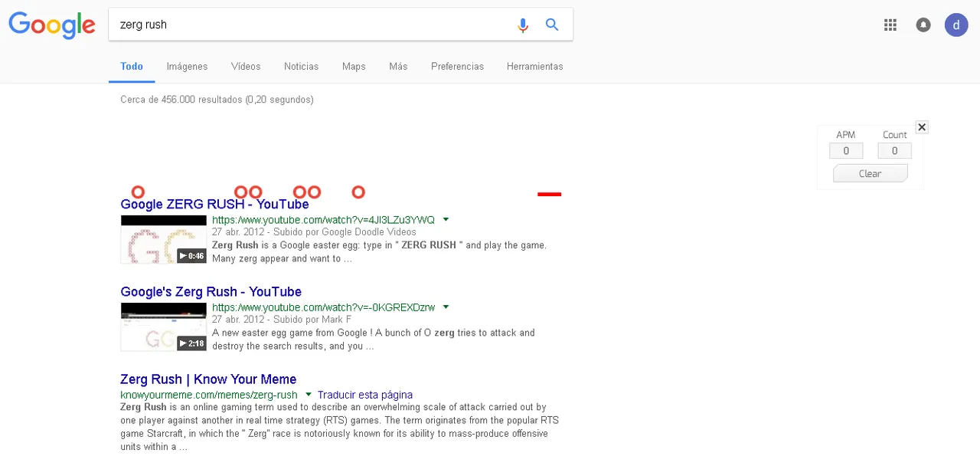
Task: Click 'Subido por Google Doodle Videos' text
Action: tap(345, 232)
